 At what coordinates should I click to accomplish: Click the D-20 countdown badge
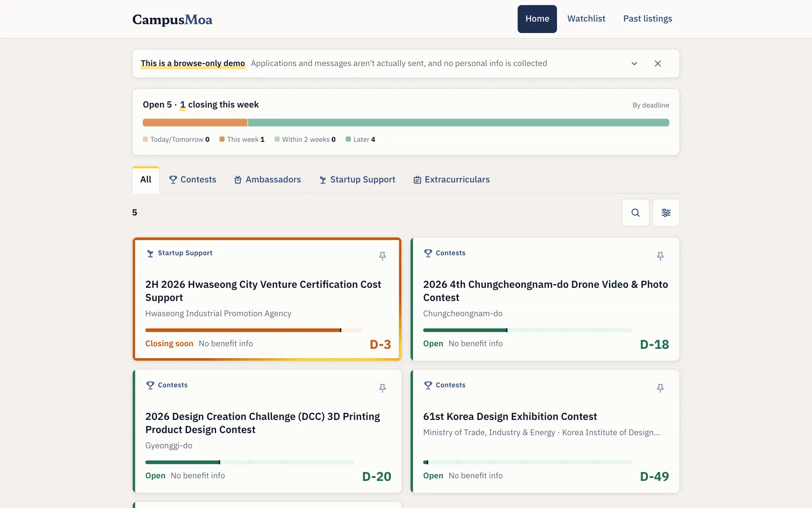click(x=377, y=477)
